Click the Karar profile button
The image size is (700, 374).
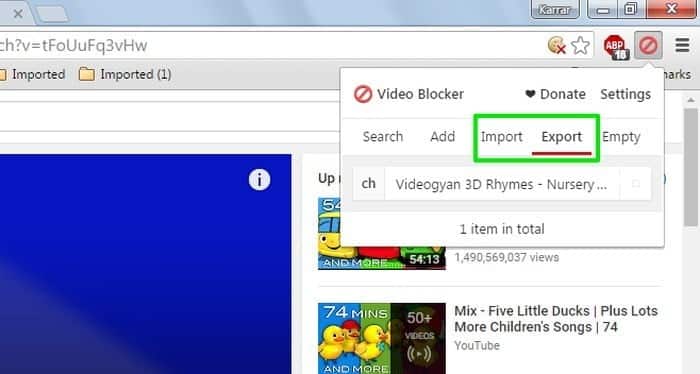coord(555,9)
